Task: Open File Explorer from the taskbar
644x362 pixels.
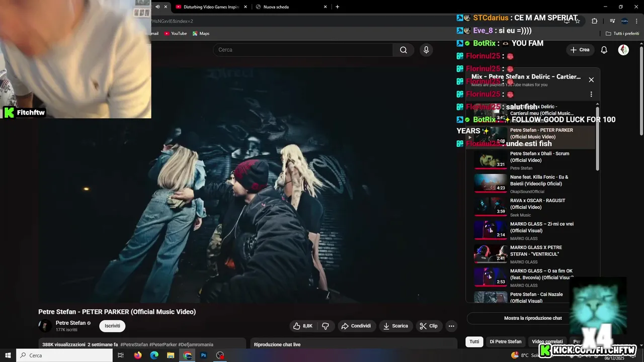Action: tap(171, 355)
